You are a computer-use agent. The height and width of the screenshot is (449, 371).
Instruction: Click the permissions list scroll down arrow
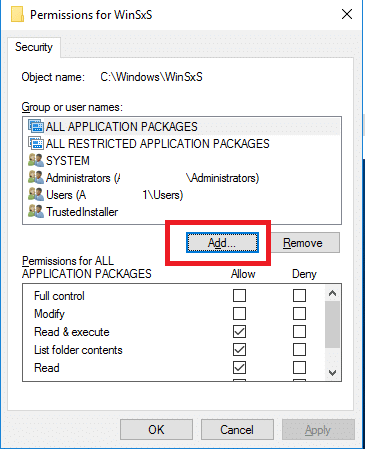click(332, 372)
